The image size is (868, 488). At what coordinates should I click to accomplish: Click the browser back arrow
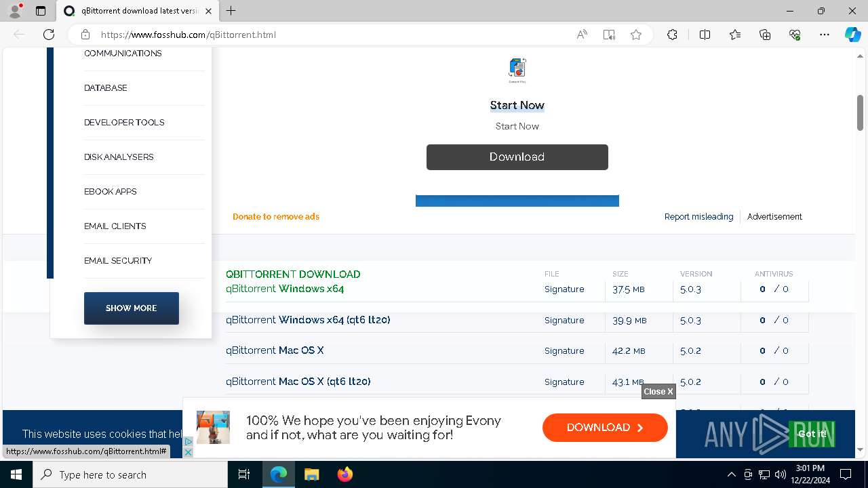point(19,35)
